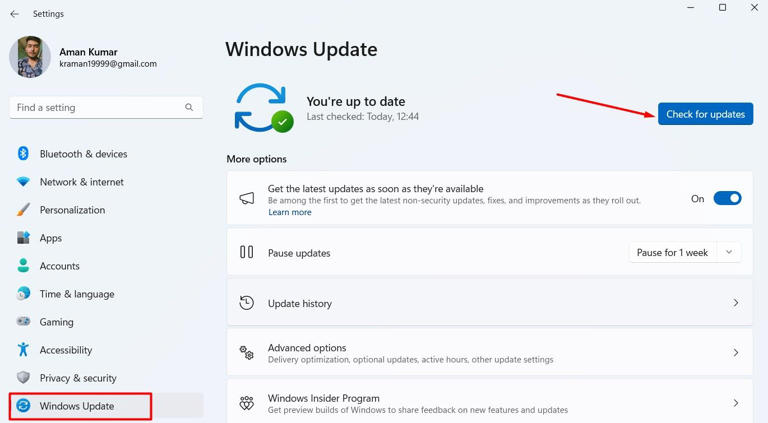Screen dimensions: 768x423
Task: Click the user profile picture
Action: click(30, 57)
